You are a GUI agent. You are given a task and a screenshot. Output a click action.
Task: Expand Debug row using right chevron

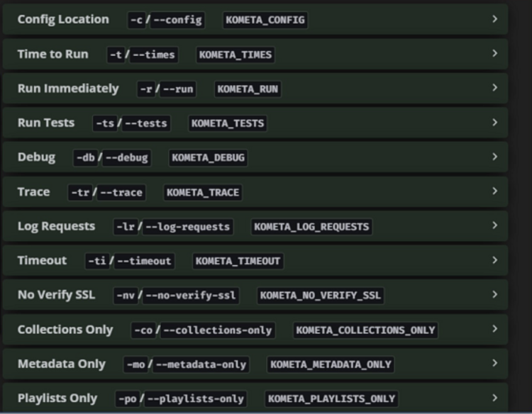tap(495, 157)
